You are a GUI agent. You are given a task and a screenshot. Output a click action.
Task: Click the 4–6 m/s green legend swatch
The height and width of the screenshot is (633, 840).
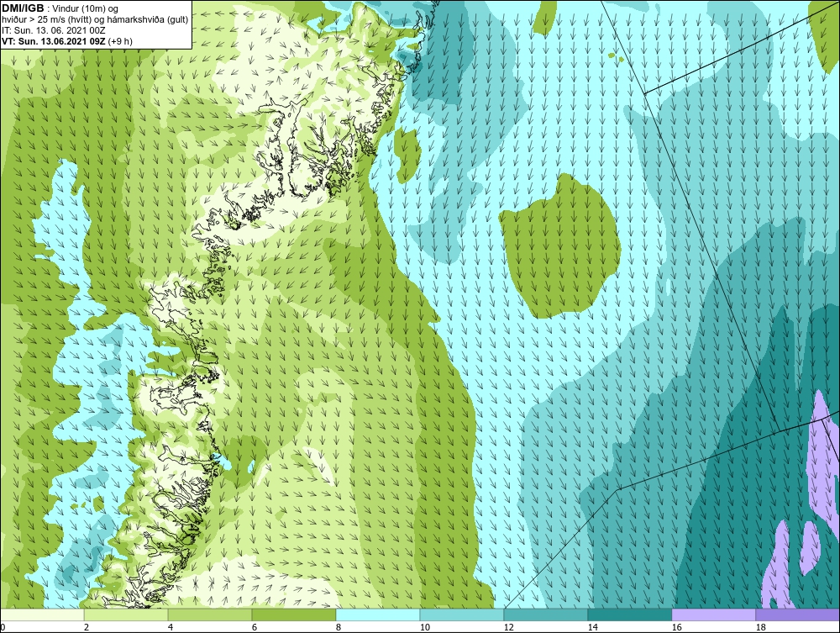coord(210,615)
